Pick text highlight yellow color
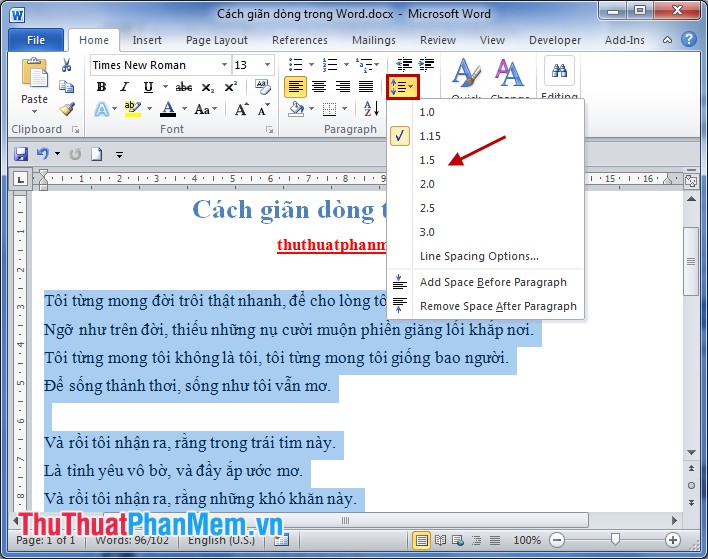The image size is (708, 559). pyautogui.click(x=132, y=109)
